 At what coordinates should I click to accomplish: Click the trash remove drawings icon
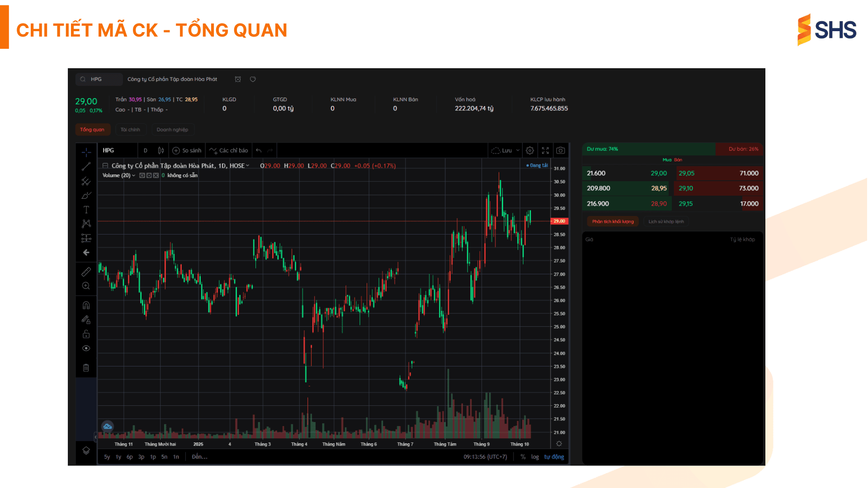(x=86, y=368)
